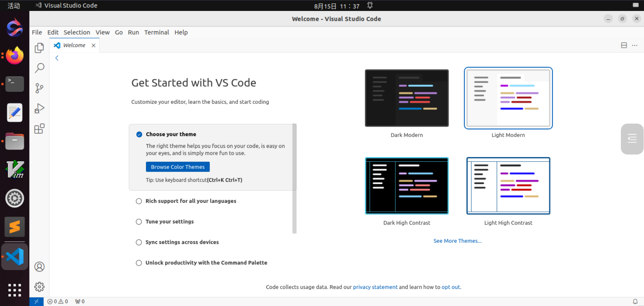Image resolution: width=644 pixels, height=306 pixels.
Task: Click the ports forwarded status indicator
Action: point(80,301)
